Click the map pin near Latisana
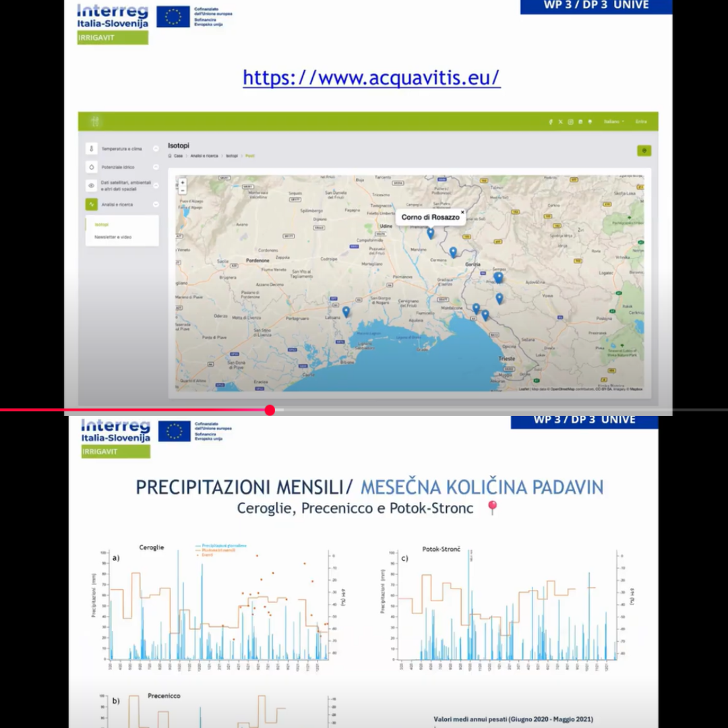 point(346,311)
